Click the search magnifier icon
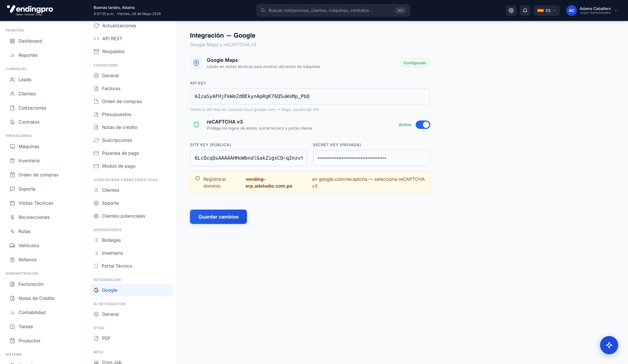Viewport: 628px width, 364px height. pos(263,10)
